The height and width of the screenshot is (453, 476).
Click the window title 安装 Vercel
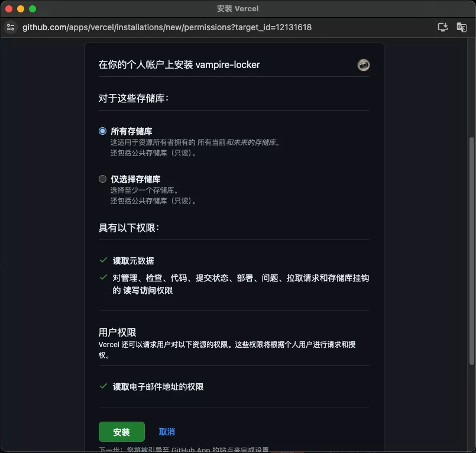238,8
